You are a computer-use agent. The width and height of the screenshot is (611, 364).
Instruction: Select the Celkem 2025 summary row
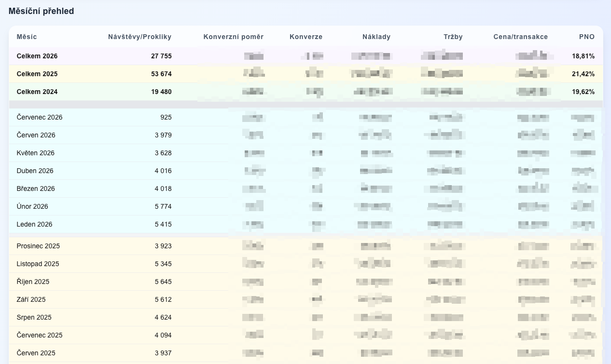coord(306,74)
